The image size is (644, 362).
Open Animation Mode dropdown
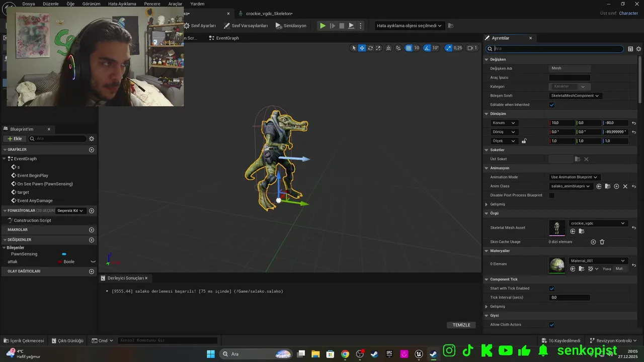(575, 177)
